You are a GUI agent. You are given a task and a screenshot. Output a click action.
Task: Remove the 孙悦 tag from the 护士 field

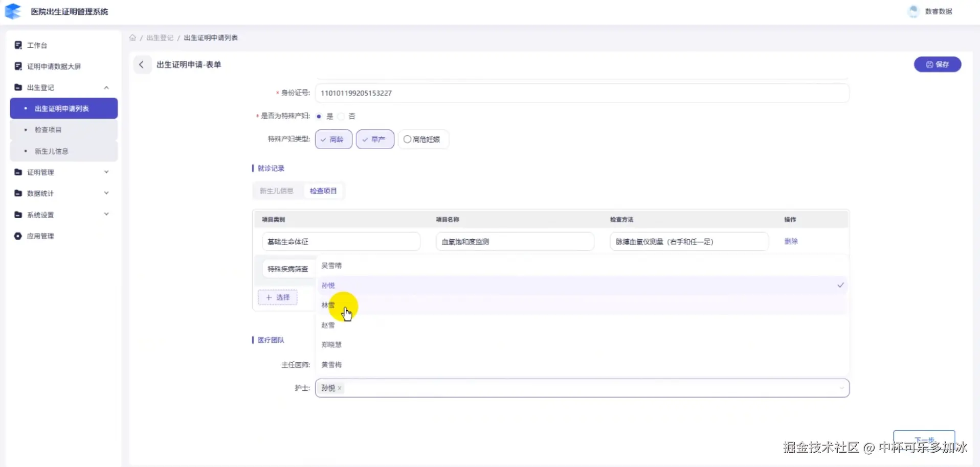[x=340, y=388]
